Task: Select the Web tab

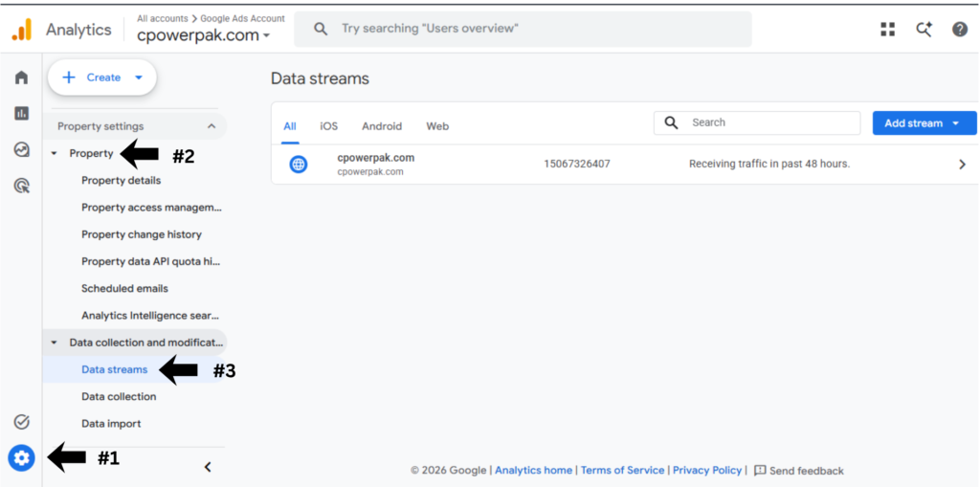Action: click(437, 126)
